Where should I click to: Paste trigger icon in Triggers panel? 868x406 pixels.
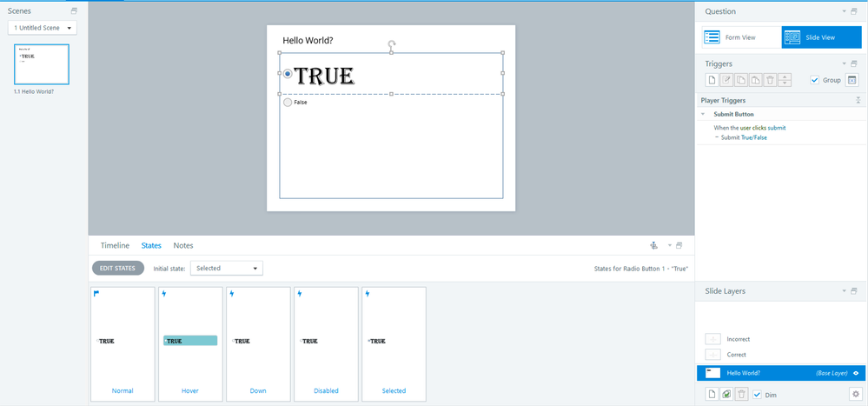pos(756,80)
